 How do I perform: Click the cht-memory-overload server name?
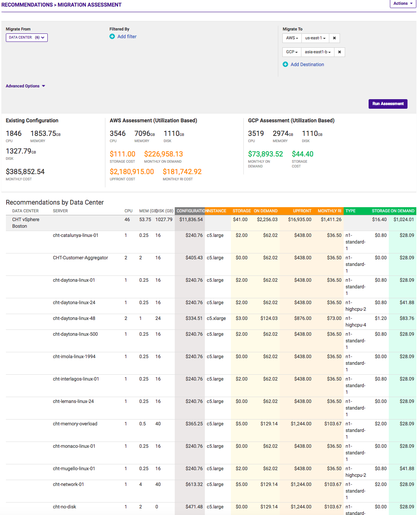click(75, 424)
